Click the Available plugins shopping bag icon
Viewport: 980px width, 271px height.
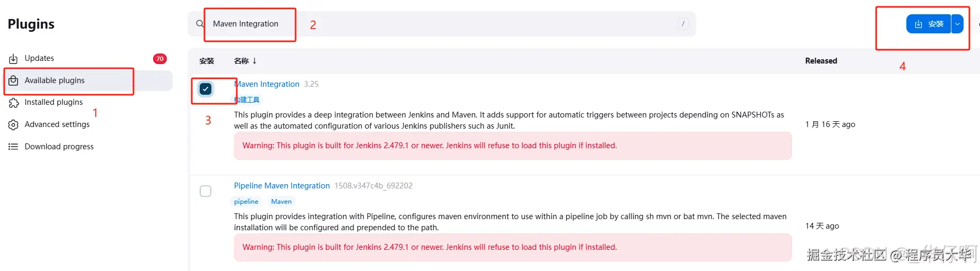[13, 80]
